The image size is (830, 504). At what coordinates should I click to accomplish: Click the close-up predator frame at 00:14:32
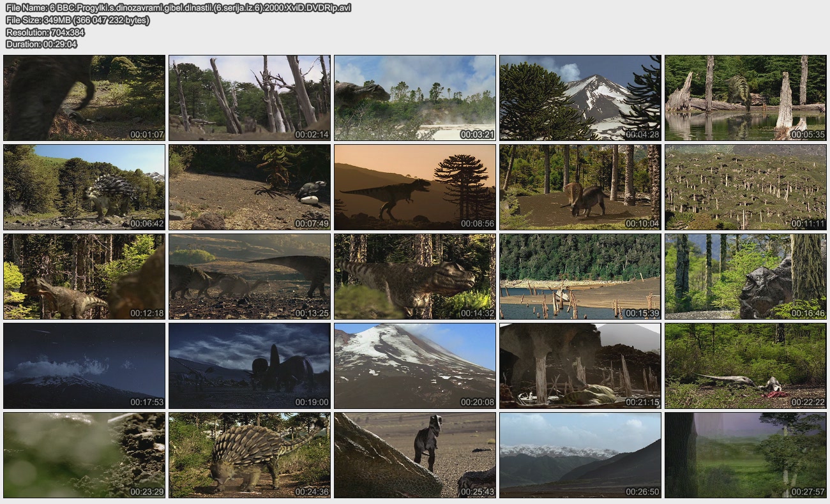415,276
